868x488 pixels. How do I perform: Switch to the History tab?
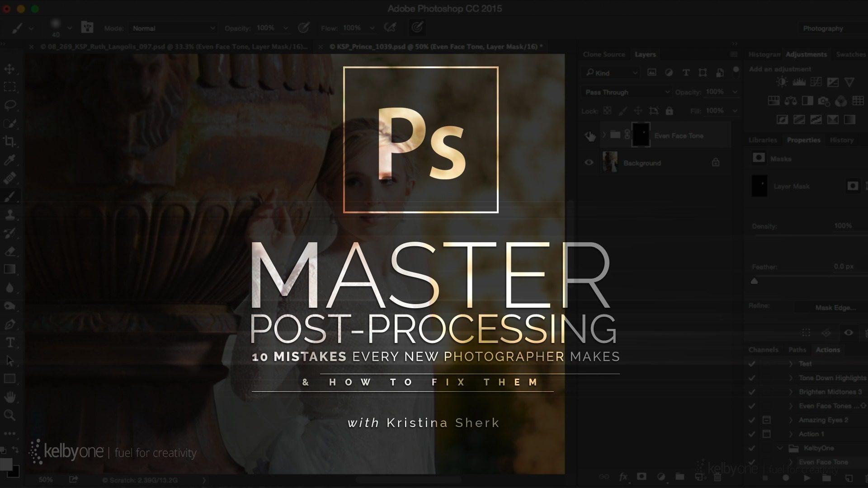click(x=841, y=140)
